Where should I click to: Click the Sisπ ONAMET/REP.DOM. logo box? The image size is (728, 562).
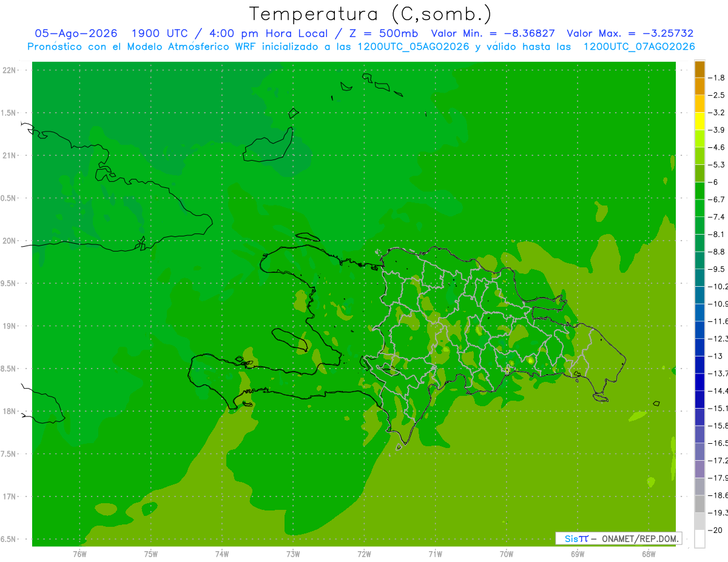coord(618,538)
